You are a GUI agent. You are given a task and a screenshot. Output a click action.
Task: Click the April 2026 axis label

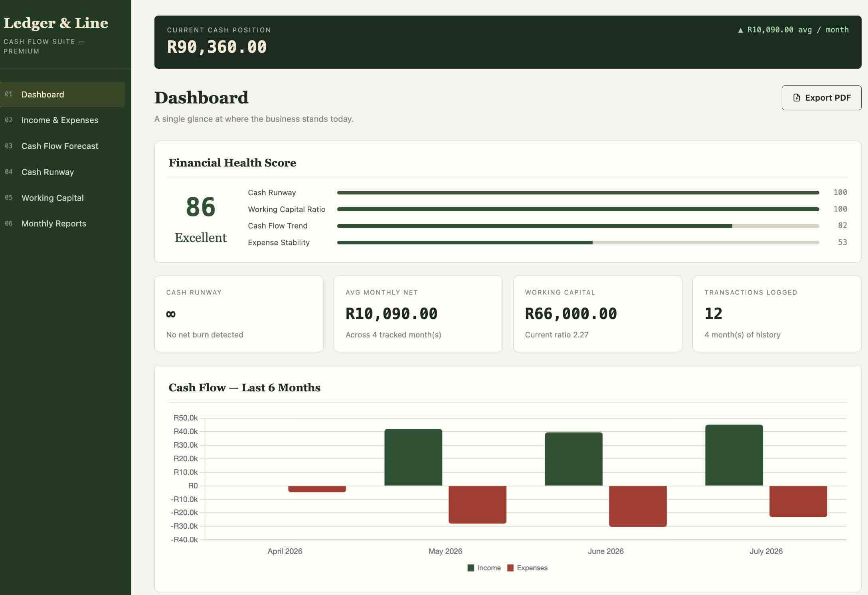[x=285, y=551]
